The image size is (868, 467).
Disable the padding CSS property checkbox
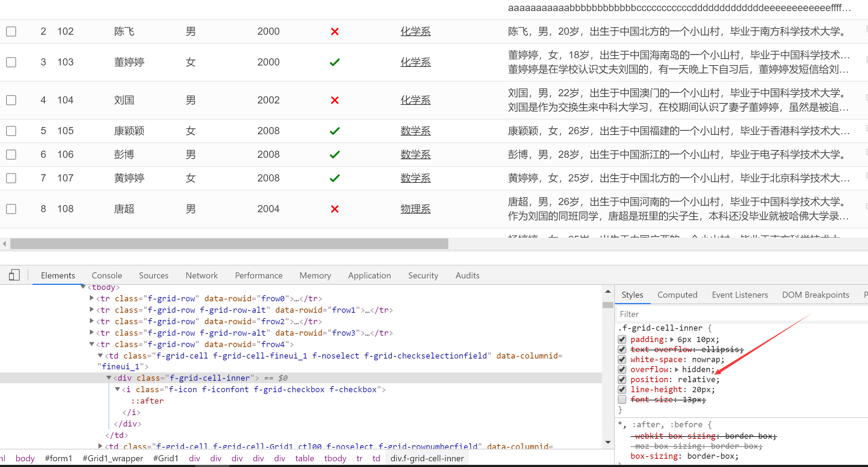click(622, 339)
